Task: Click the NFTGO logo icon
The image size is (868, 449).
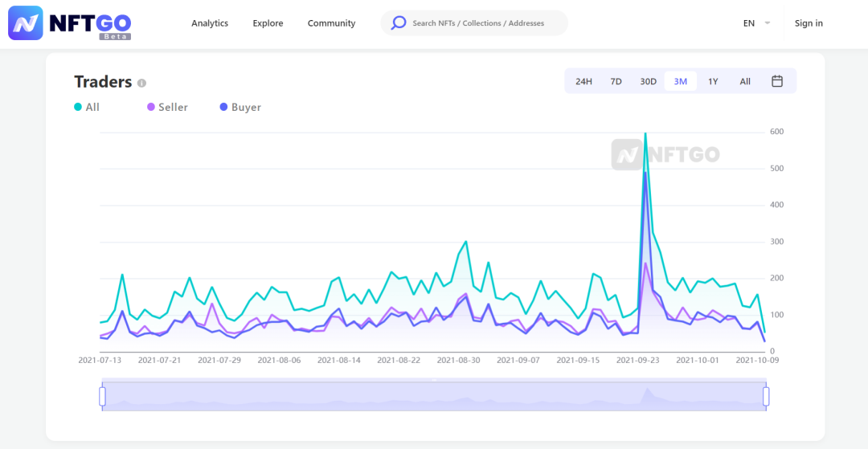Action: tap(26, 23)
